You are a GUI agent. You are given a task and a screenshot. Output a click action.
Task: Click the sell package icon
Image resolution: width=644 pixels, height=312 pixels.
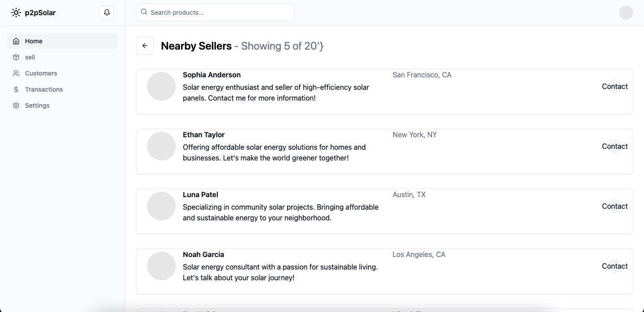pyautogui.click(x=16, y=57)
